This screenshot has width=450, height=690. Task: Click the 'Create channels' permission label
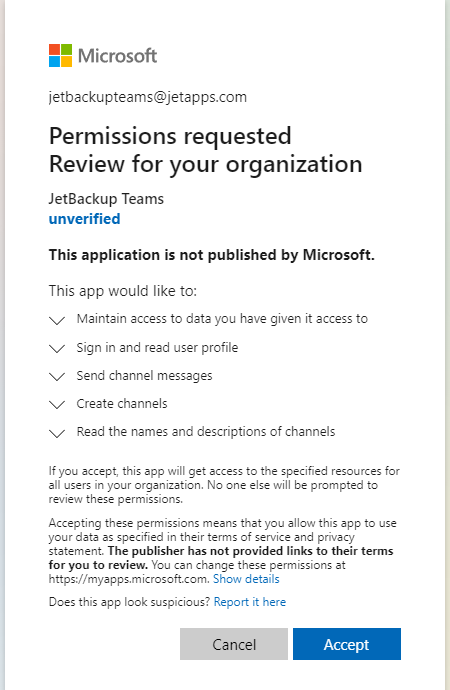122,404
